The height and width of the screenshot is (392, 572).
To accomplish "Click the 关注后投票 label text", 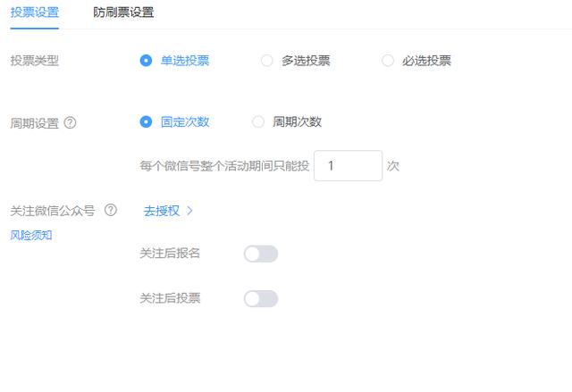I will coord(170,298).
